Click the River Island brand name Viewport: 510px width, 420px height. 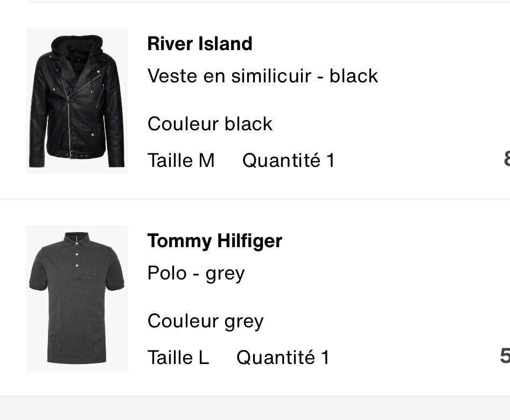(200, 44)
